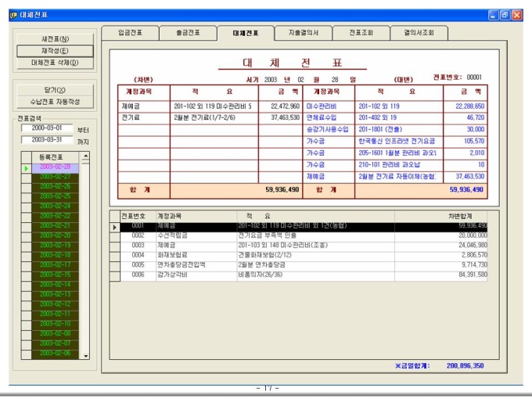Switch to the 출금전표 tab
This screenshot has height=399, width=532.
[x=188, y=33]
